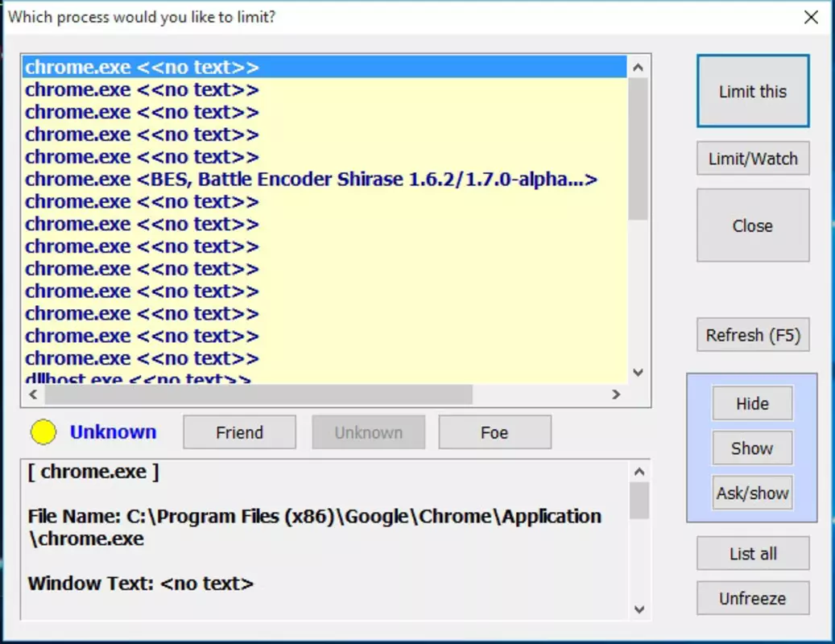This screenshot has height=644, width=835.
Task: Click the large Close button
Action: [x=752, y=225]
